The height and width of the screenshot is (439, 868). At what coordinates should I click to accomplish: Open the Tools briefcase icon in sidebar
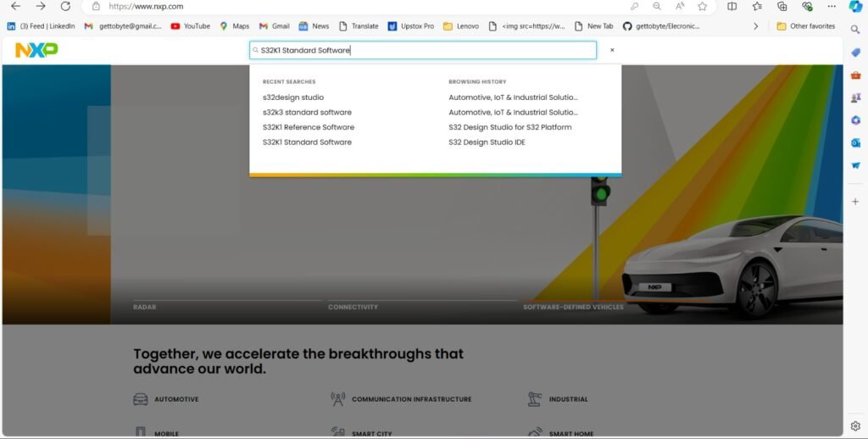tap(856, 75)
